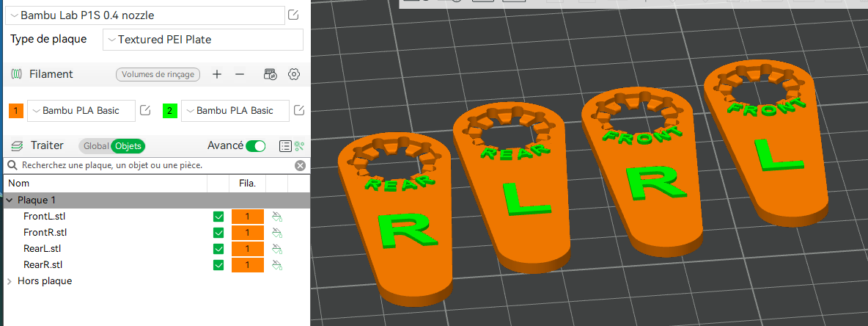Image resolution: width=868 pixels, height=326 pixels.
Task: Uncheck the FrontL.stl printable checkbox
Action: pyautogui.click(x=218, y=217)
